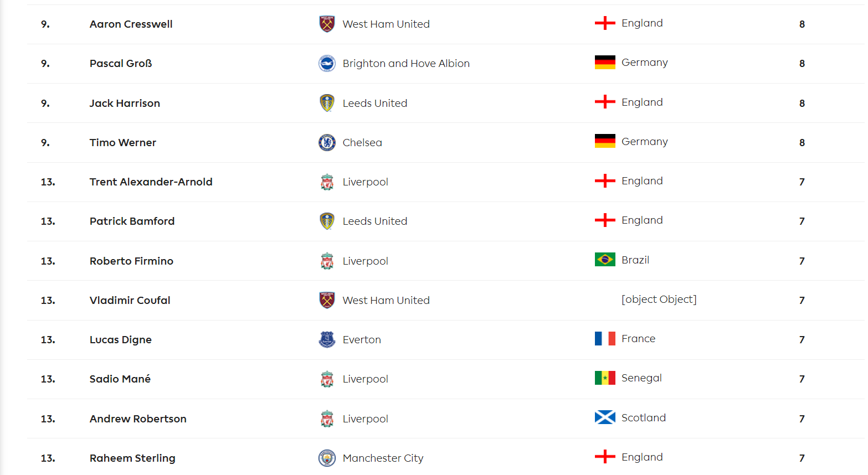Select Andrew Robertson player name

(138, 419)
